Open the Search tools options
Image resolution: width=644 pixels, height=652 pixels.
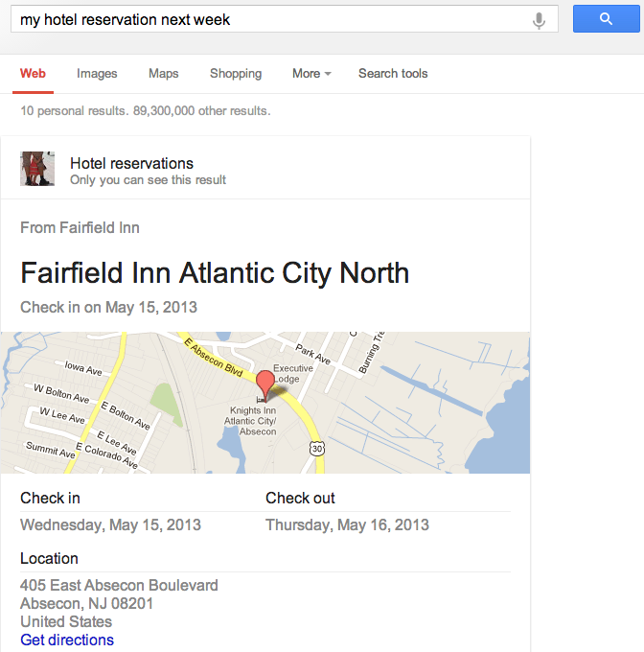click(393, 74)
